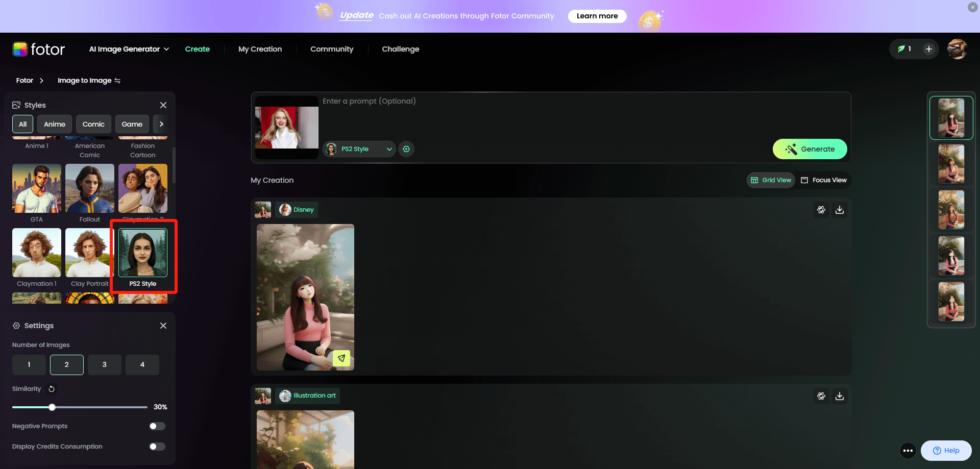Click the plus icon to add credits
The width and height of the screenshot is (980, 469).
pos(928,49)
